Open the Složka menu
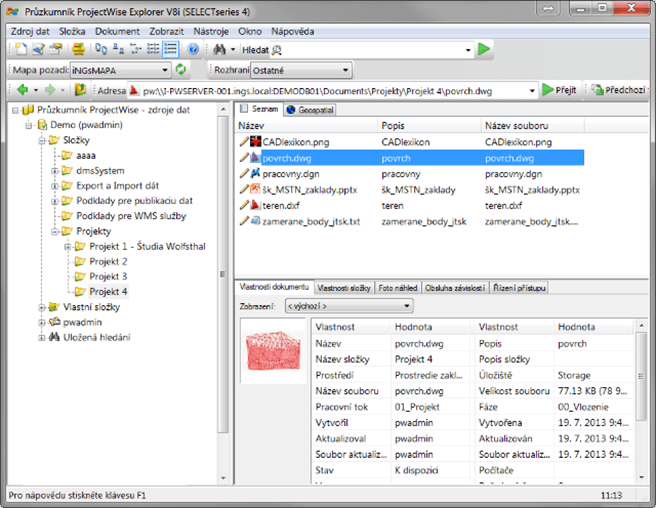Viewport: 656px width, 508px height. click(x=72, y=32)
